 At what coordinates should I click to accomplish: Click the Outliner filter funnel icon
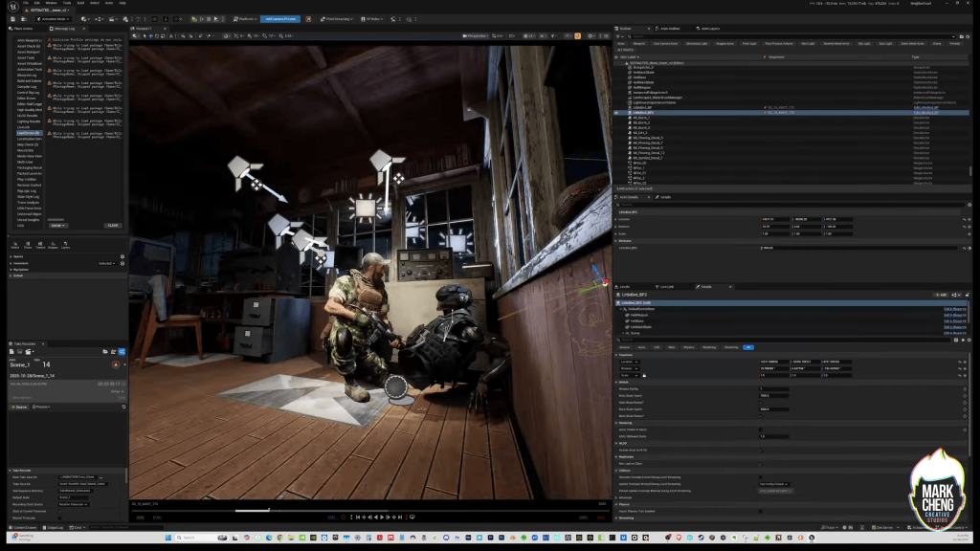(618, 37)
